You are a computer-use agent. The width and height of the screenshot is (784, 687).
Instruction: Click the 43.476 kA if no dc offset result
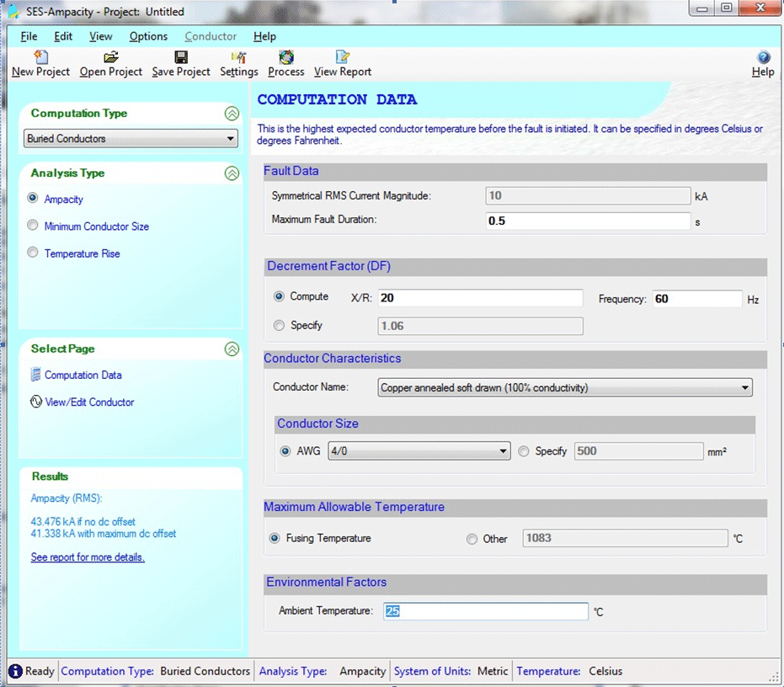pyautogui.click(x=83, y=521)
